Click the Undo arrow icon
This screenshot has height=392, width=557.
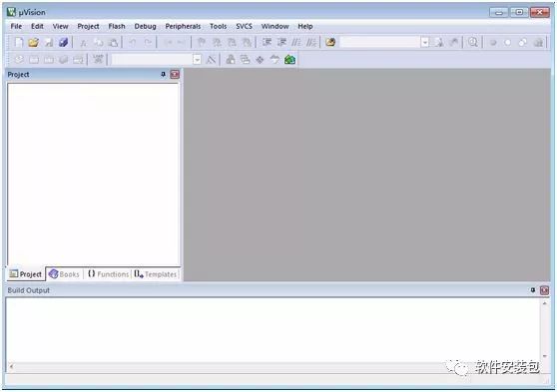[132, 43]
